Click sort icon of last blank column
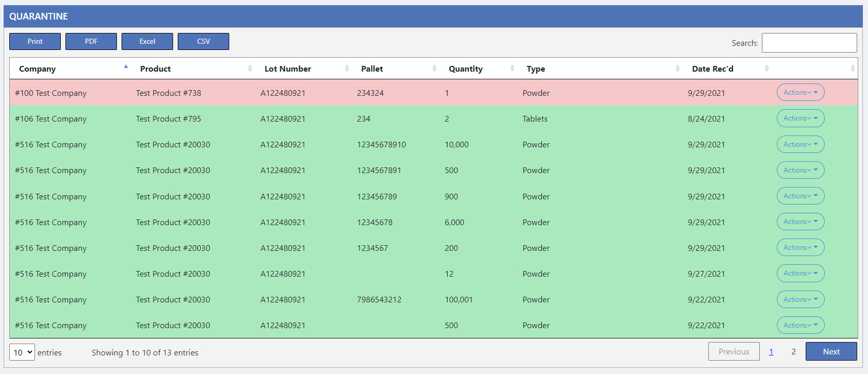This screenshot has height=374, width=868. 853,69
